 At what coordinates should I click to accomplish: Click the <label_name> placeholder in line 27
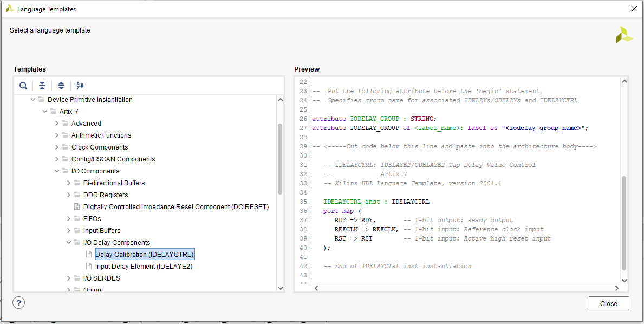click(x=436, y=128)
